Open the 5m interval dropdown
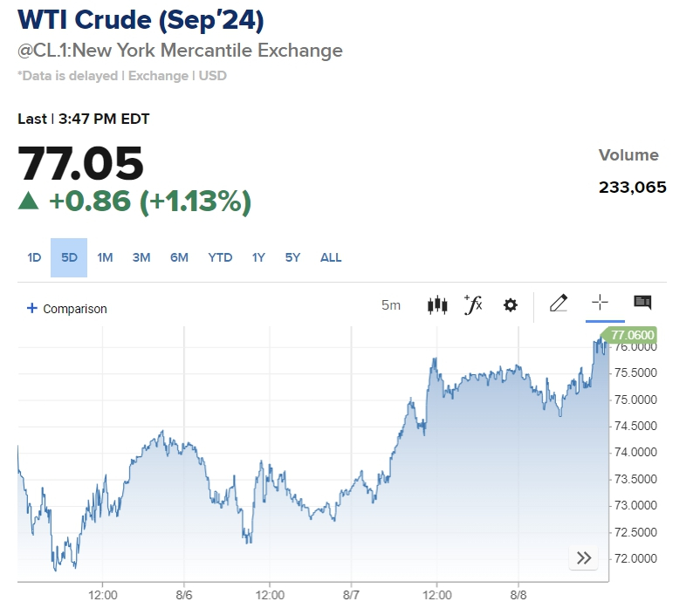The width and height of the screenshot is (700, 615). click(391, 305)
